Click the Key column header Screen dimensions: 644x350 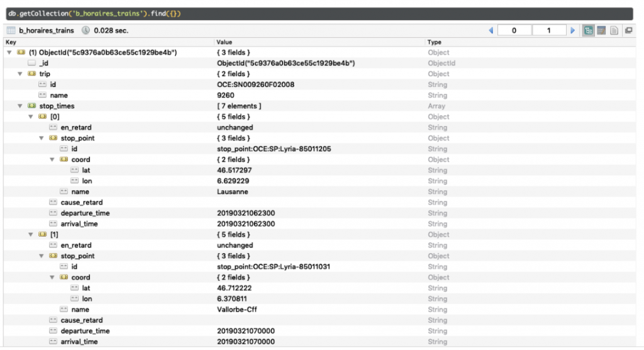click(x=11, y=42)
